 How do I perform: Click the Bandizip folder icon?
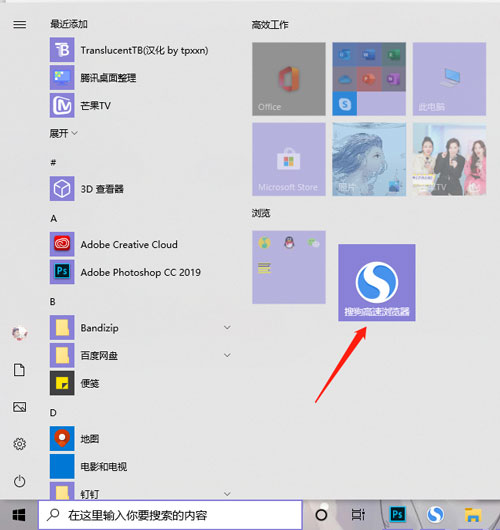(62, 328)
